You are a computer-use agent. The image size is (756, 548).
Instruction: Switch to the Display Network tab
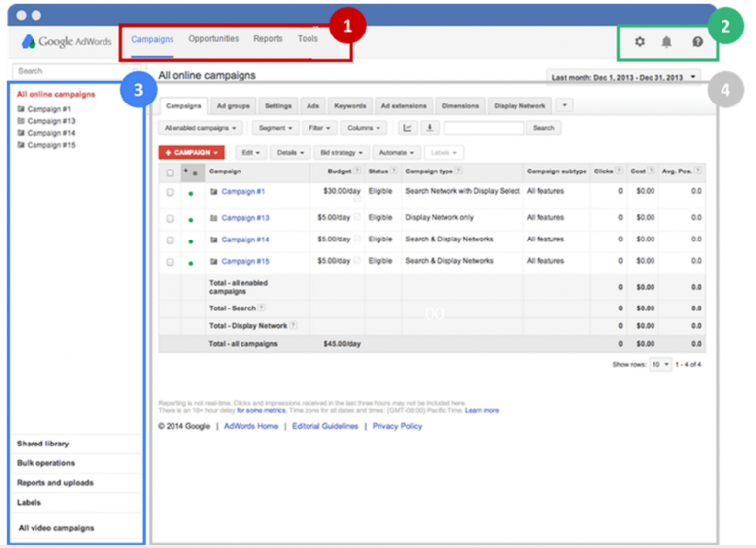click(519, 106)
